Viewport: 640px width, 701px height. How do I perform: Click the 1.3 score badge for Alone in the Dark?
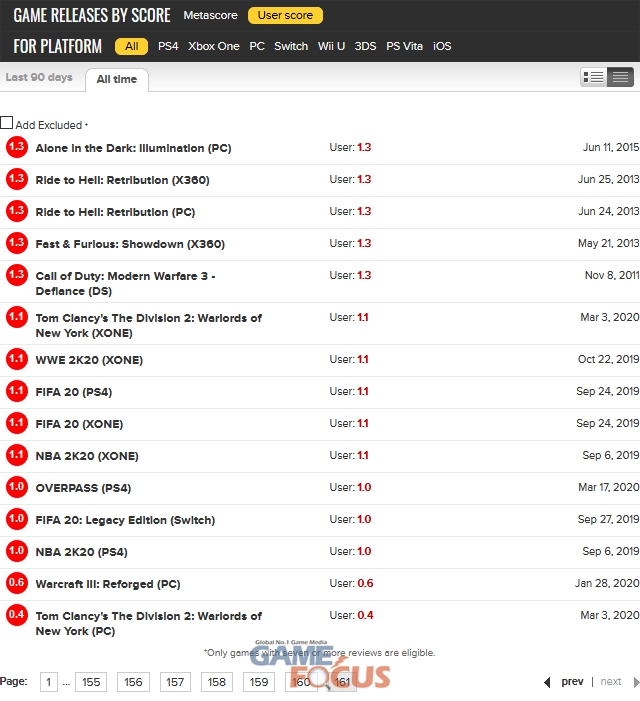click(17, 147)
